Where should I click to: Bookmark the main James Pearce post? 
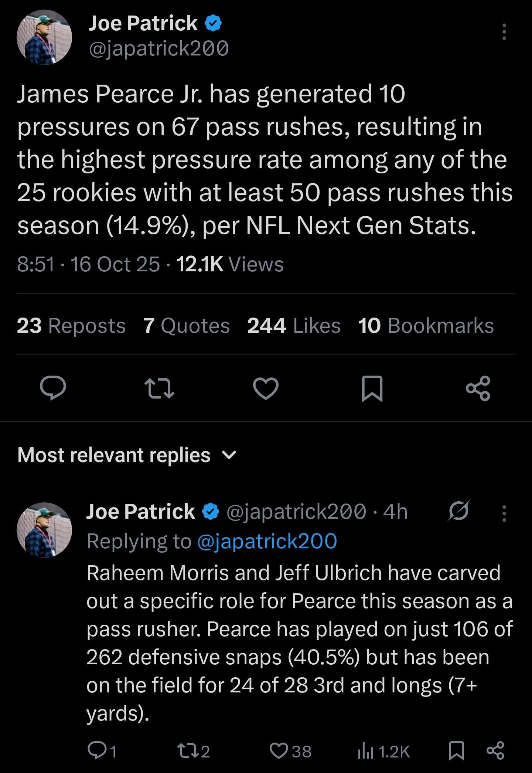click(x=372, y=388)
